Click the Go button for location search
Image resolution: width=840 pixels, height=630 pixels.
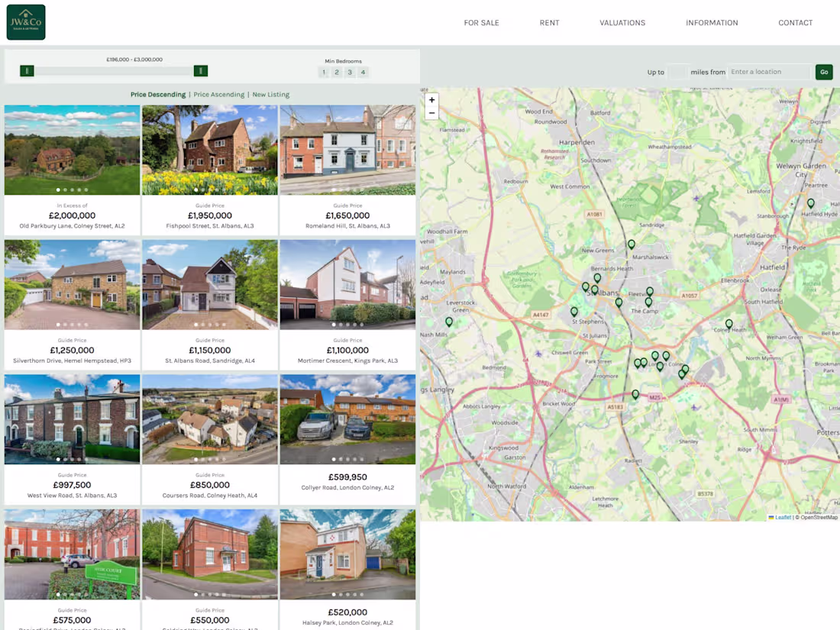pos(824,72)
